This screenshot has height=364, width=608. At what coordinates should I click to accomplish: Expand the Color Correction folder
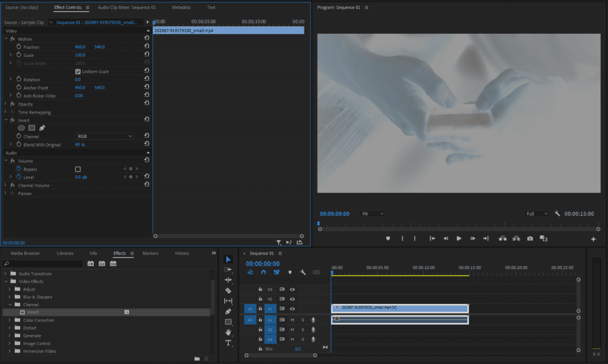9,320
